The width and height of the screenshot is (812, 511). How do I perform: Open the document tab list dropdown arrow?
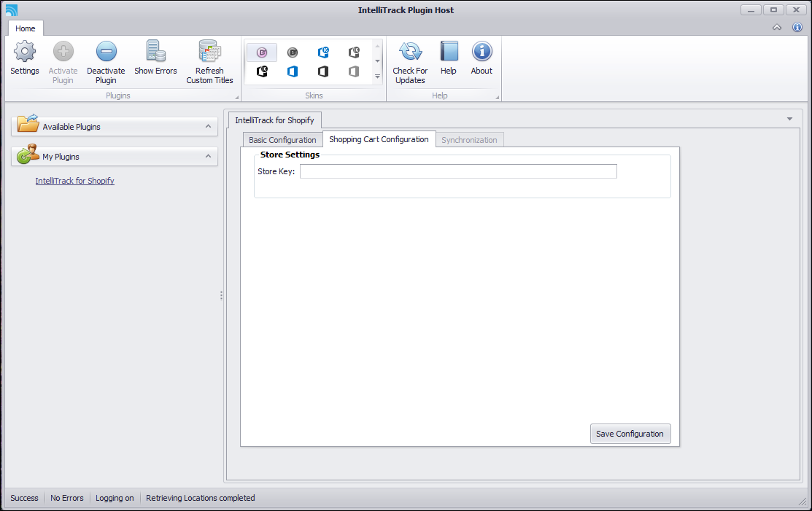coord(789,119)
